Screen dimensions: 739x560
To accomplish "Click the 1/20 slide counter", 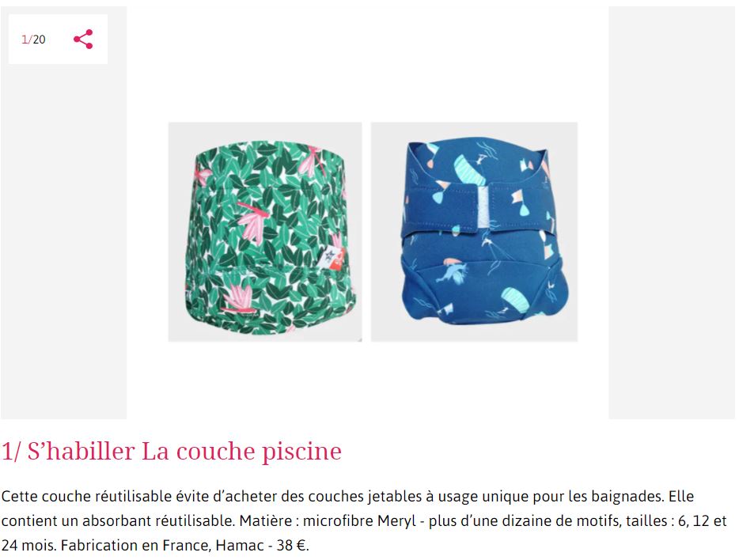I will pyautogui.click(x=33, y=39).
